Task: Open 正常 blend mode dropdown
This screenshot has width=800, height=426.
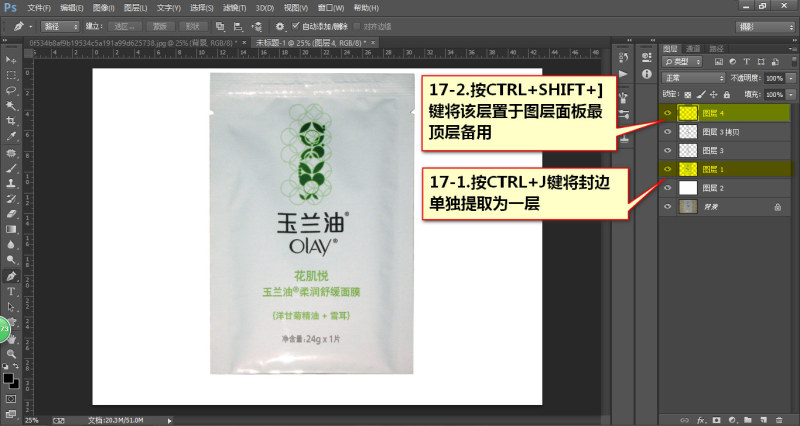Action: coord(693,78)
